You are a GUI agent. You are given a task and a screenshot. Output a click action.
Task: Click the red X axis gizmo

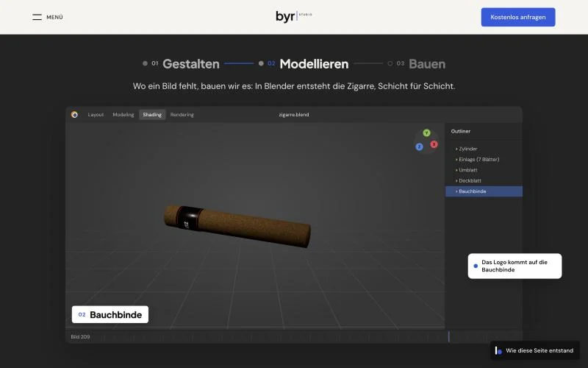click(x=434, y=144)
